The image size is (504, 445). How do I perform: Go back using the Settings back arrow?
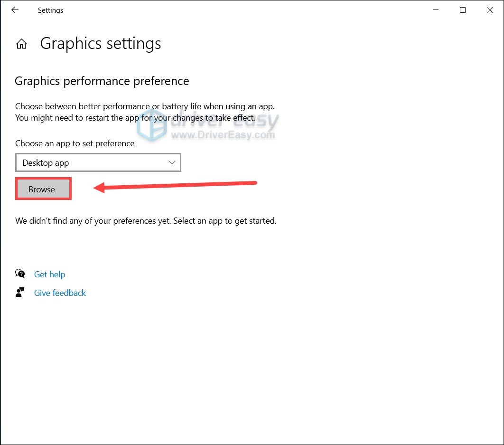[15, 10]
